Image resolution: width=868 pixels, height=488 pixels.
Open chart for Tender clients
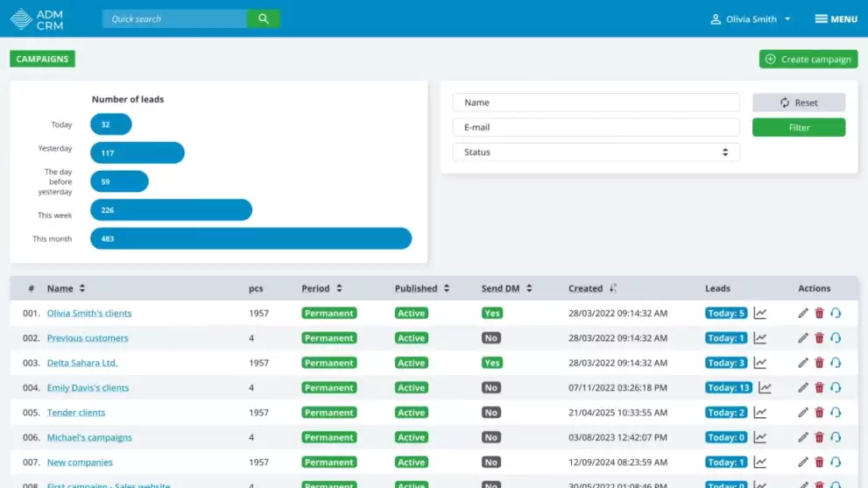tap(760, 413)
